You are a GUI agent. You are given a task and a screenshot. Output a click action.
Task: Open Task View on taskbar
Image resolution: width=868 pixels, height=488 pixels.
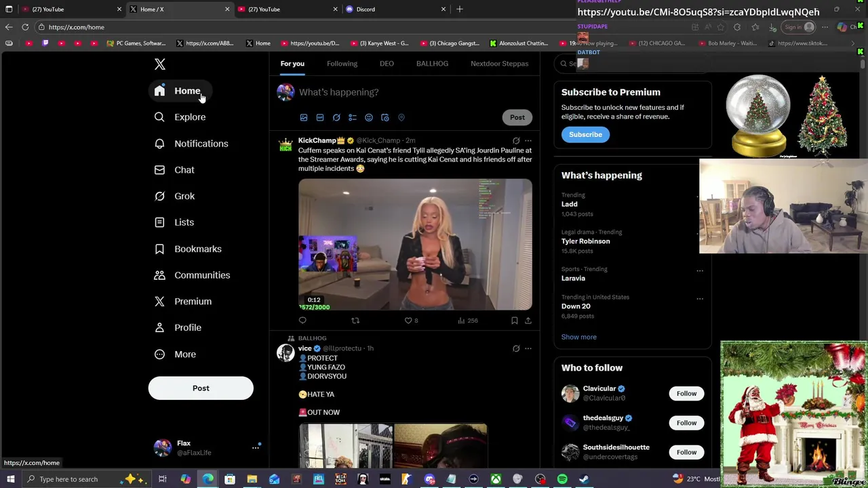163,479
